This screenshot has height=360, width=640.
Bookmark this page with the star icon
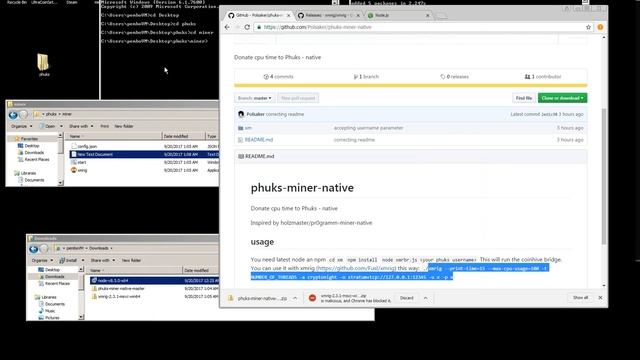(588, 27)
